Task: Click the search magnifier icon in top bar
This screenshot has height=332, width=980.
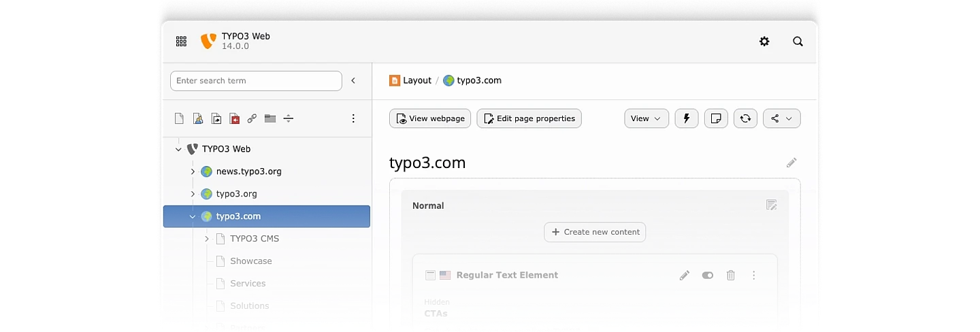Action: pyautogui.click(x=798, y=41)
